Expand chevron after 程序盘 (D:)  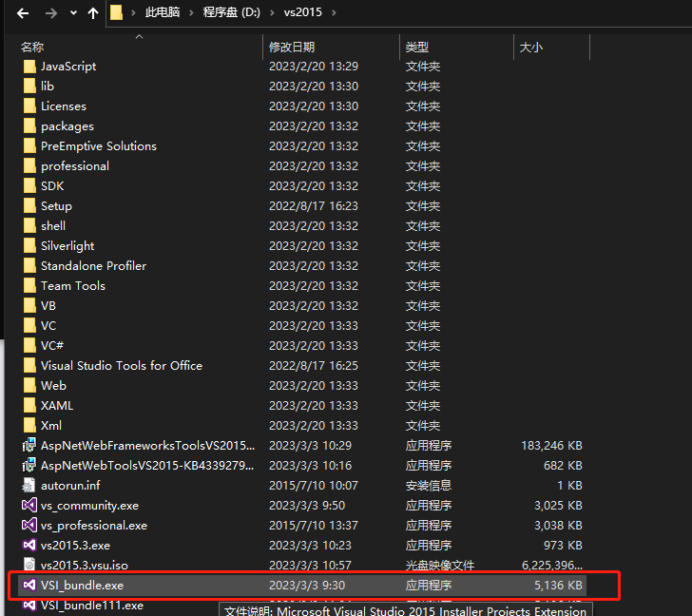(x=272, y=12)
